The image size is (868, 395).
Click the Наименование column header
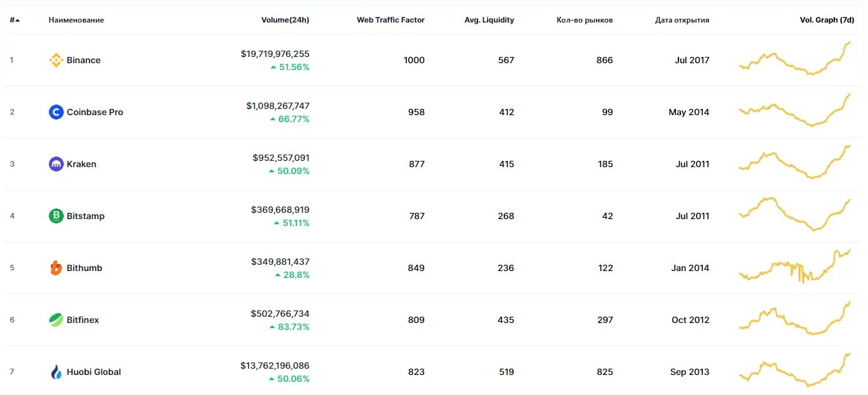76,20
